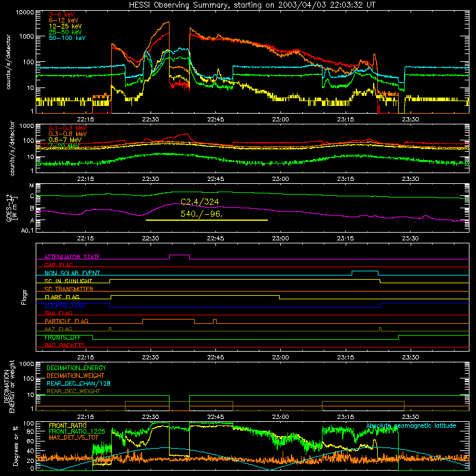This screenshot has height=476, width=476.
Task: Select the FLARE_FLAG label
Action: coord(62,297)
